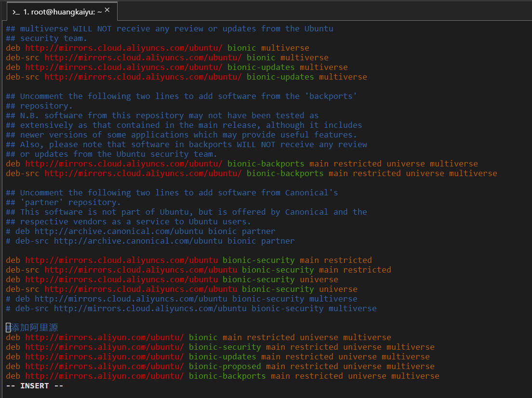Click the aliyun bionic-proposed line
The image size is (532, 398).
pyautogui.click(x=220, y=367)
